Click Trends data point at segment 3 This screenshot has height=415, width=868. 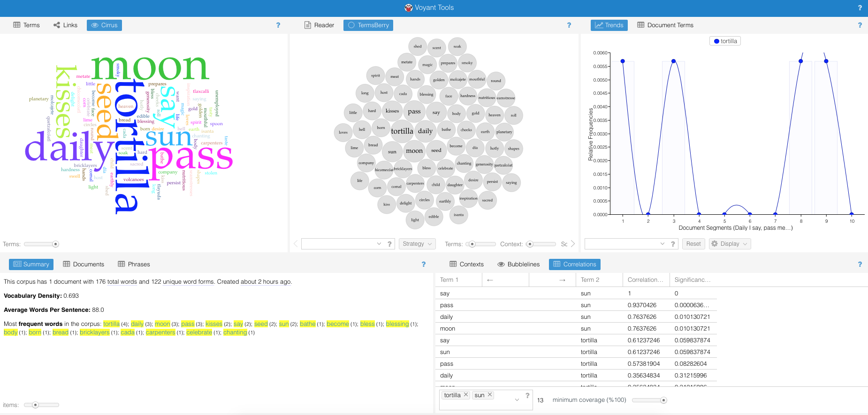(673, 61)
